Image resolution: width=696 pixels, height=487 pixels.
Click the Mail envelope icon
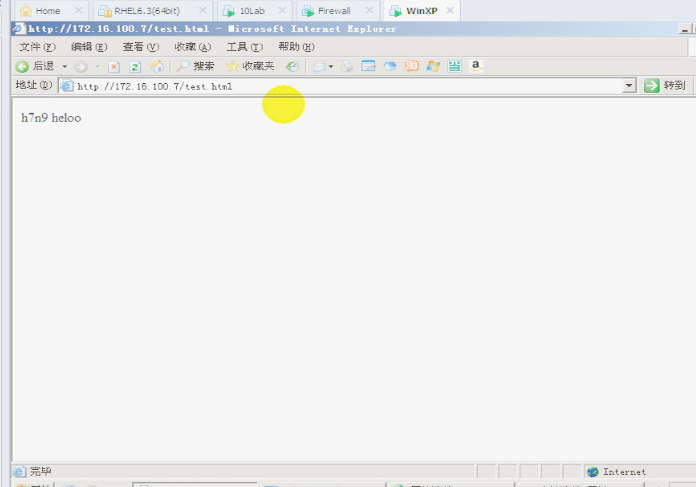[x=320, y=67]
